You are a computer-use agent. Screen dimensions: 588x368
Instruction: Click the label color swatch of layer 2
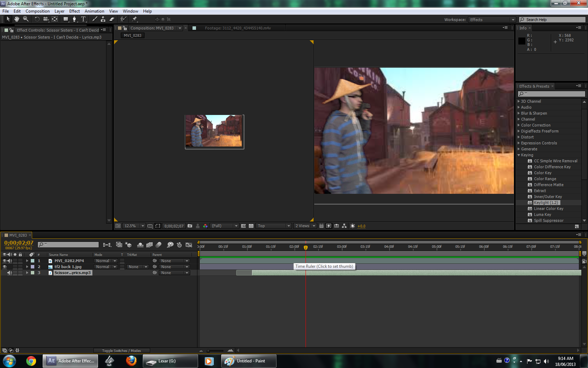click(x=33, y=267)
